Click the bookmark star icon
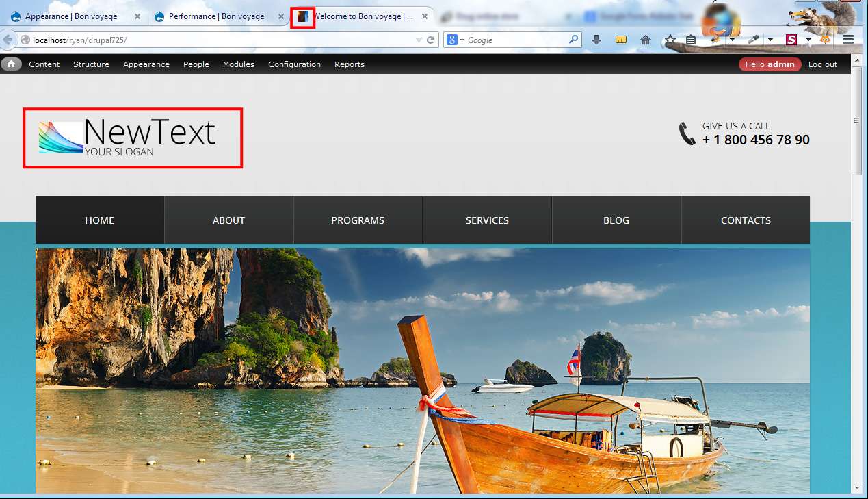 click(x=670, y=40)
